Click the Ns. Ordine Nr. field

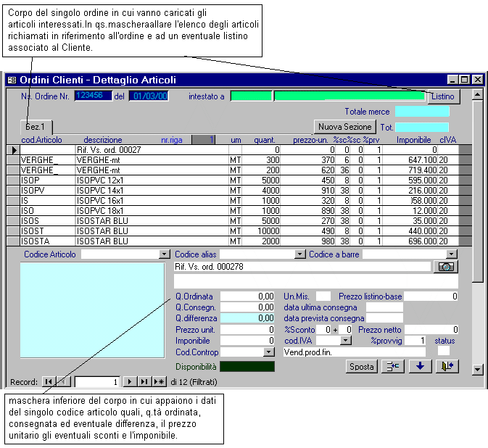click(94, 96)
